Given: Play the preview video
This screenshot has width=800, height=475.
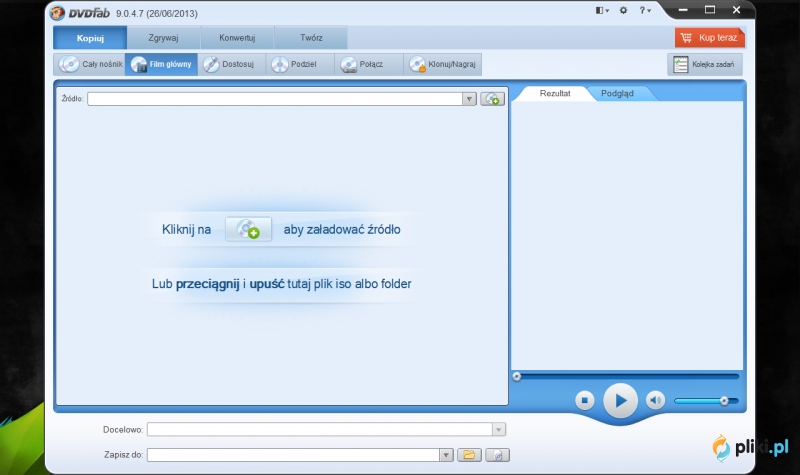Looking at the screenshot, I should tap(620, 401).
